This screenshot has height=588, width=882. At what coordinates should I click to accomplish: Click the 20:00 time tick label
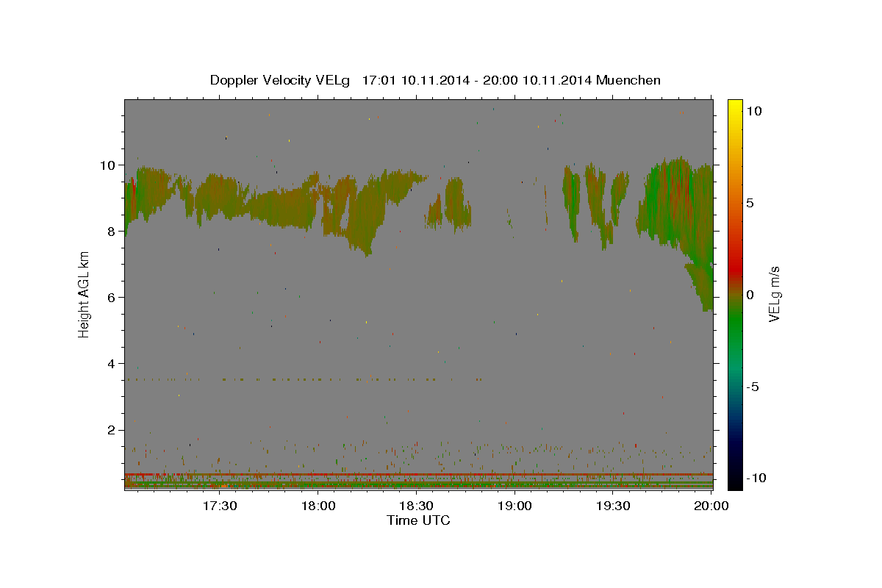coord(711,506)
